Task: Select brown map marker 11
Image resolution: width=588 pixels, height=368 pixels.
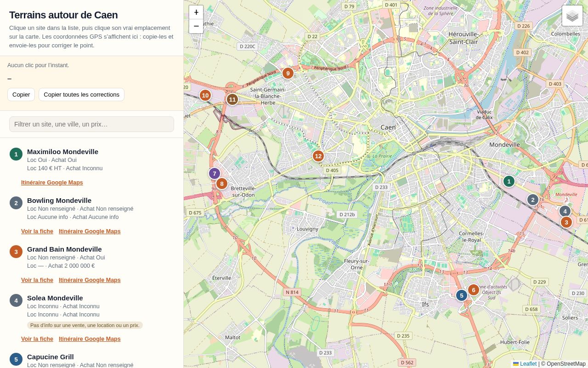Action: coord(232,99)
